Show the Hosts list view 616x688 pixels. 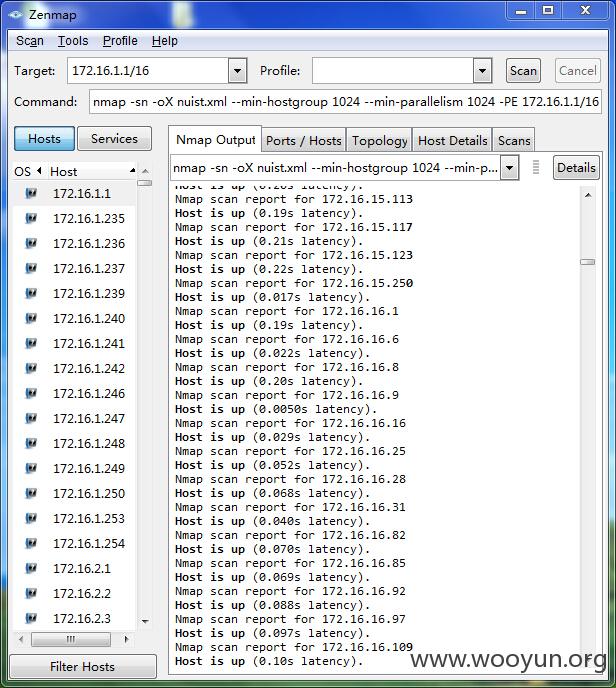[x=44, y=139]
